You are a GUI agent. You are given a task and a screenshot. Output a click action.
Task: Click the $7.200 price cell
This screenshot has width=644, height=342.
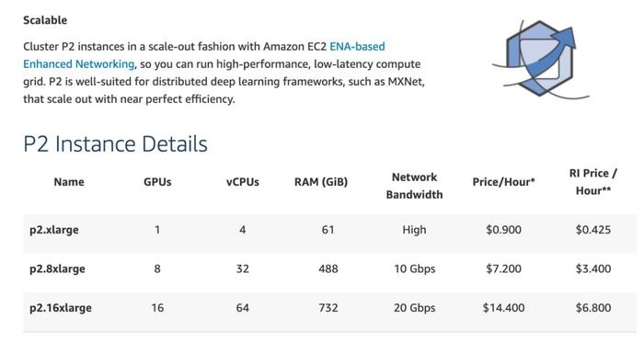tap(503, 269)
